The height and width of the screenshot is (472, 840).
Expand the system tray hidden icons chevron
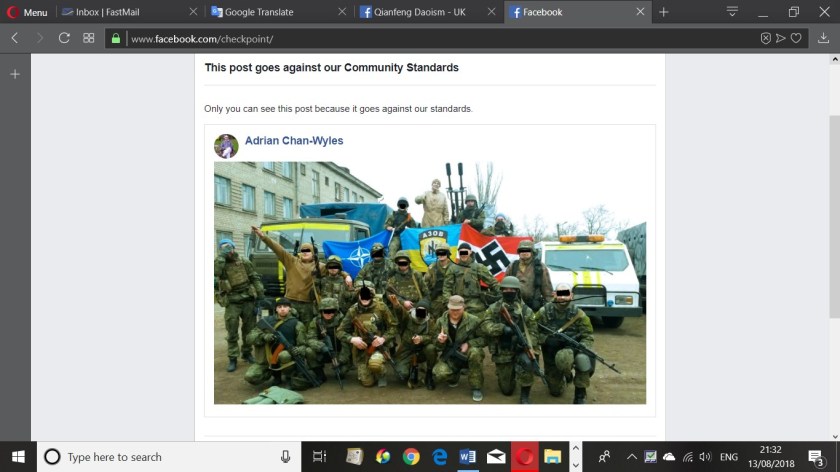(x=630, y=457)
